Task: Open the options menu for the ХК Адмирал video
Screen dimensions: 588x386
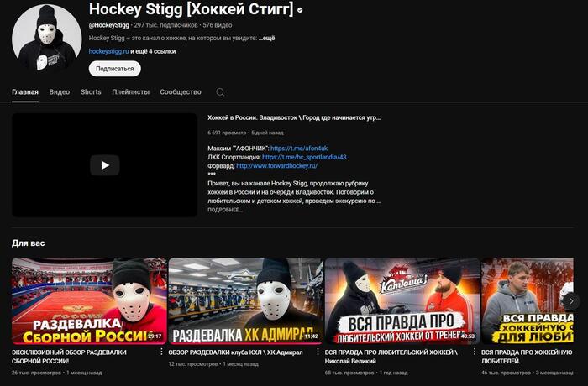Action: 318,352
